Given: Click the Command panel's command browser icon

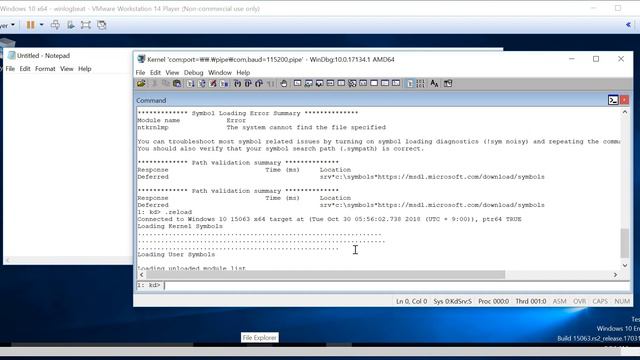Looking at the screenshot, I should [613, 100].
